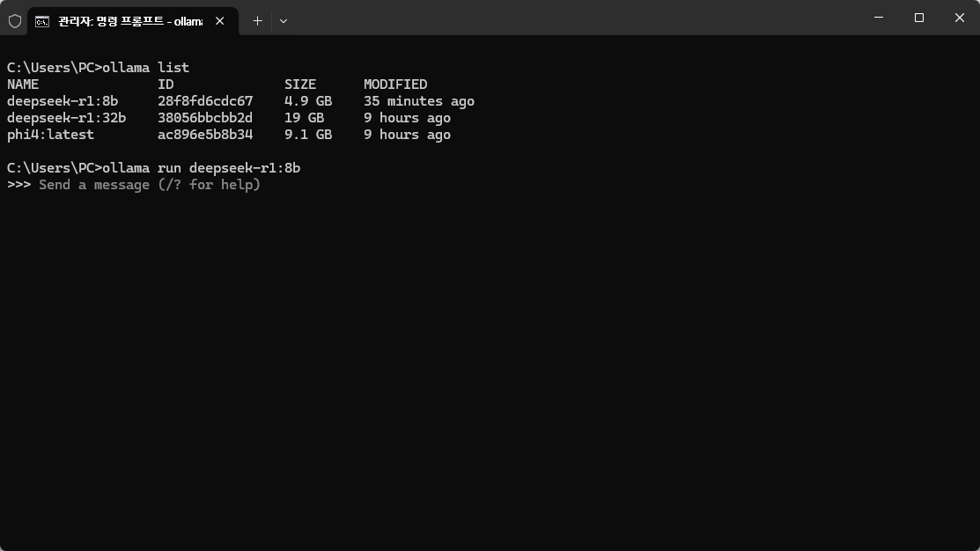980x551 pixels.
Task: Click the ID column header
Action: tap(166, 84)
